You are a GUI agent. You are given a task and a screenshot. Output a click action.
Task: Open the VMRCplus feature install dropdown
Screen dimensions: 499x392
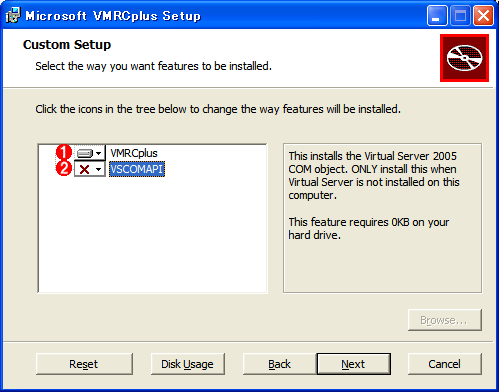90,153
